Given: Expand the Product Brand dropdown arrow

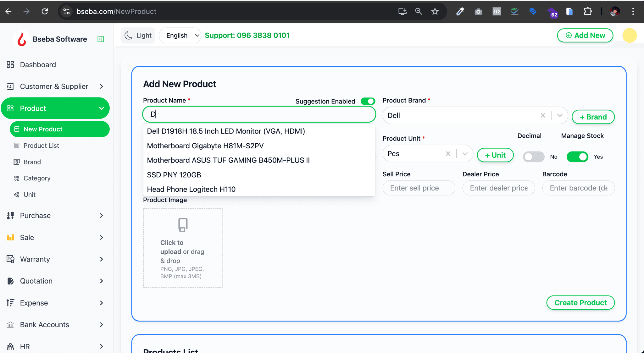Looking at the screenshot, I should click(x=560, y=115).
